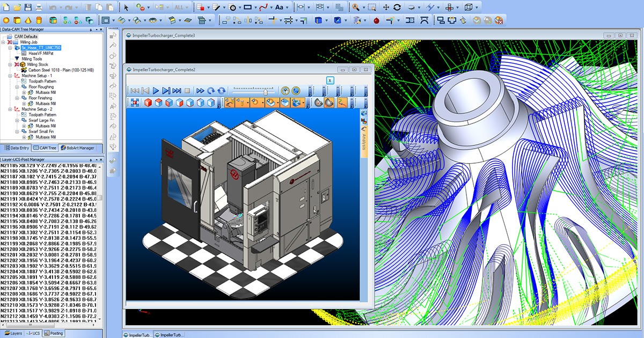Select the ImpellerTurb window in the bottom taskbar

pos(138,333)
